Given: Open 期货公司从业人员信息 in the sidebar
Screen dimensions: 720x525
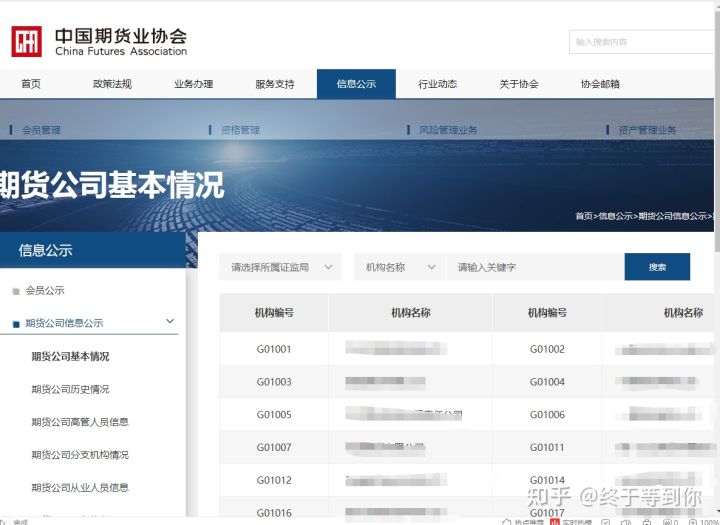Looking at the screenshot, I should click(80, 487).
